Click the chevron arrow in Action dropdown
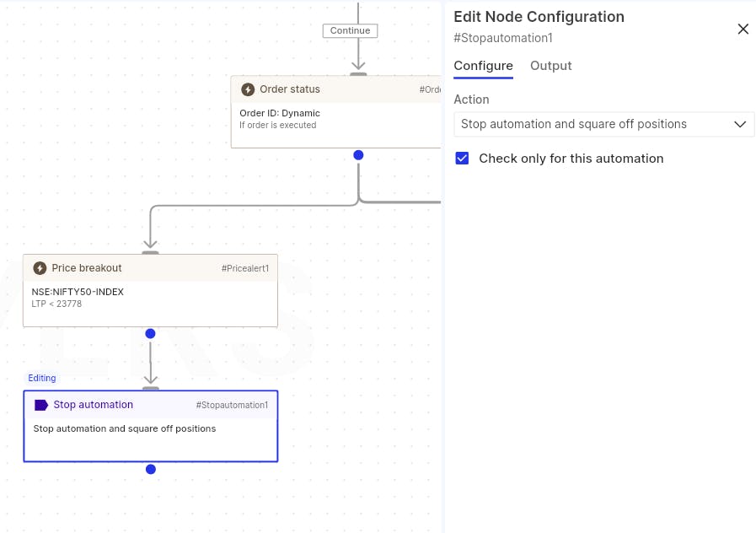The height and width of the screenshot is (533, 756). [740, 125]
